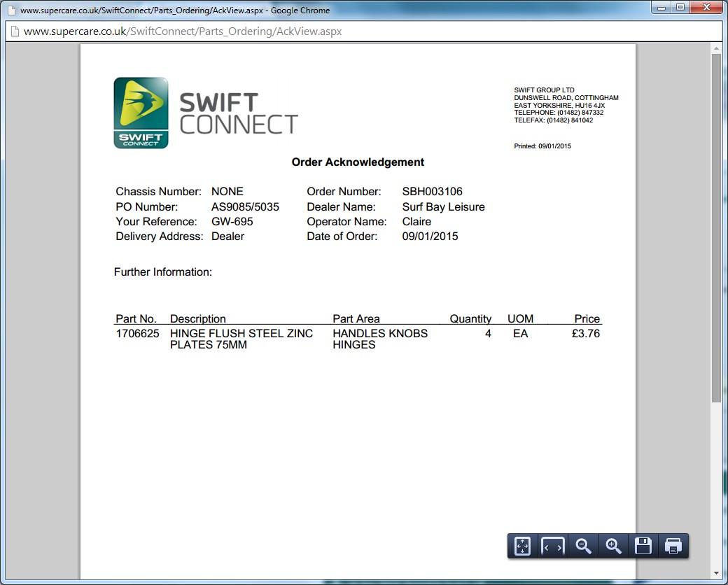728x585 pixels.
Task: Click the quantity value 4
Action: click(x=487, y=333)
